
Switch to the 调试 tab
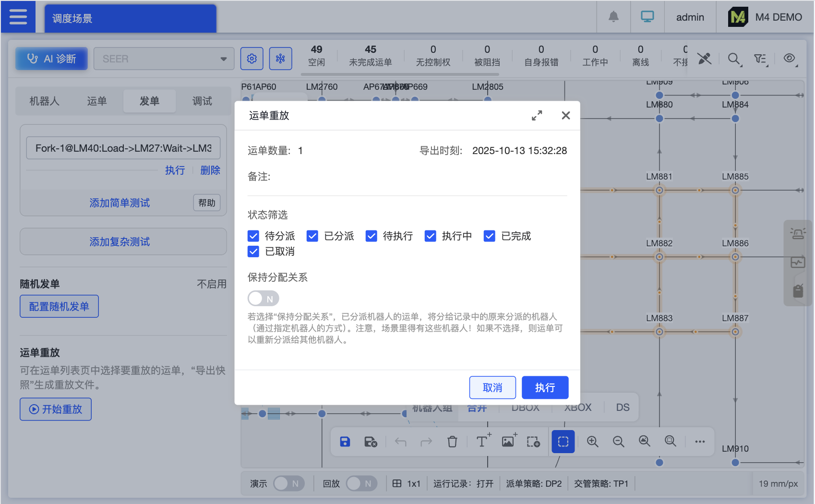202,101
